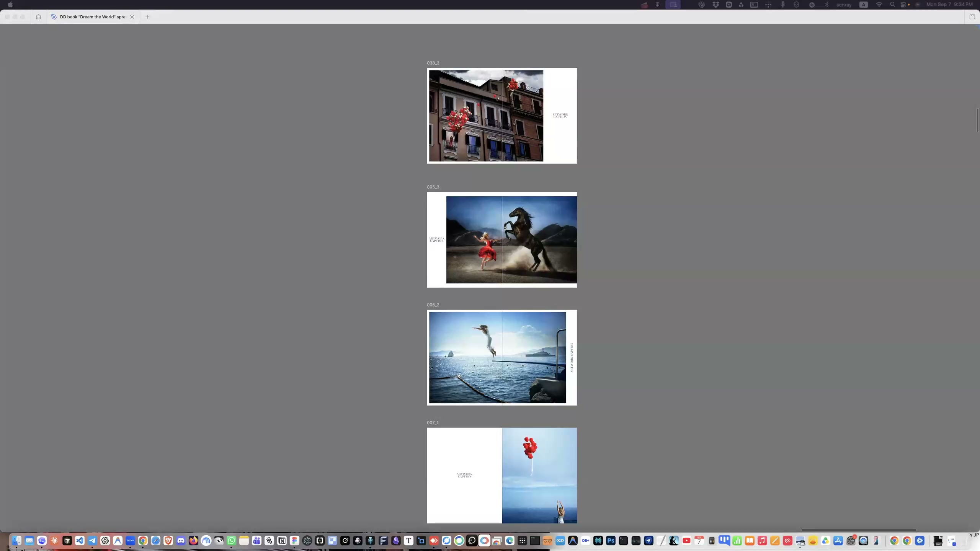The height and width of the screenshot is (551, 980).
Task: Select the balloon building artwork image
Action: [x=486, y=116]
